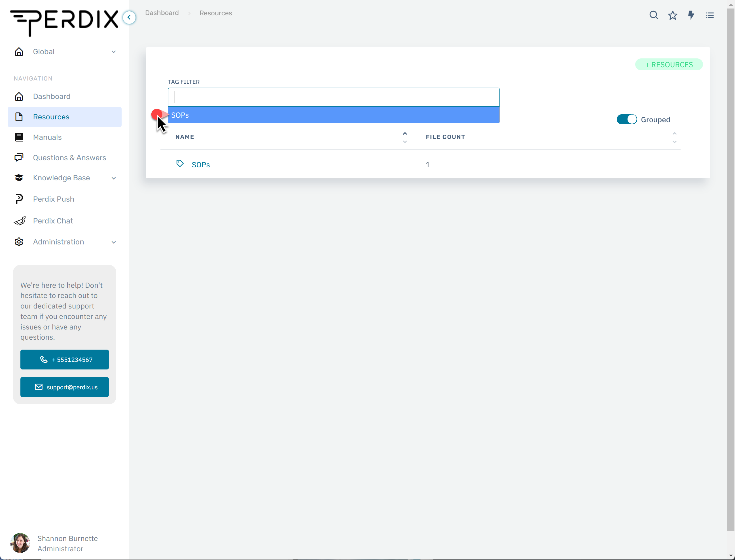Click the favorites star icon

click(672, 15)
